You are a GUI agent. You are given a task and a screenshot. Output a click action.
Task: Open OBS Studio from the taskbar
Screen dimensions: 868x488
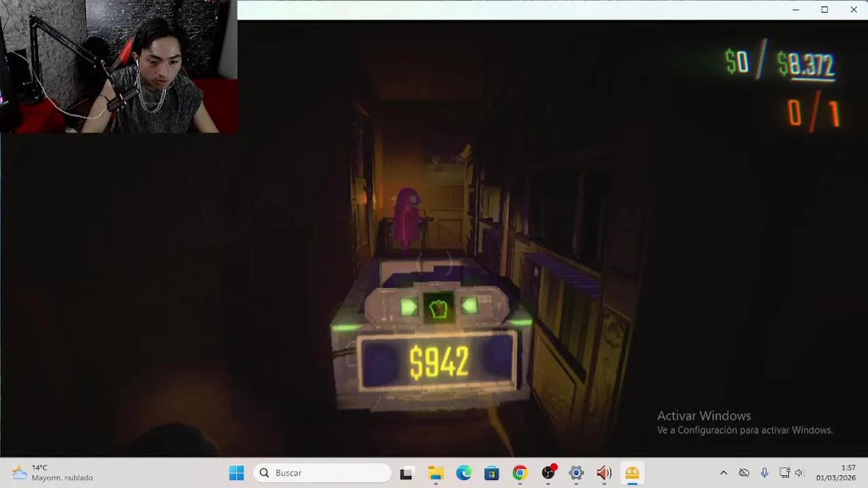point(549,473)
